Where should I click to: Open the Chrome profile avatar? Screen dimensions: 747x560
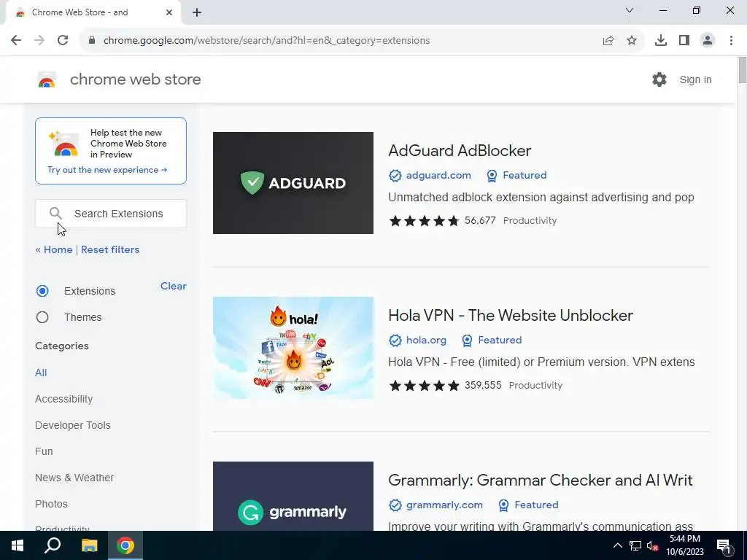click(x=708, y=41)
